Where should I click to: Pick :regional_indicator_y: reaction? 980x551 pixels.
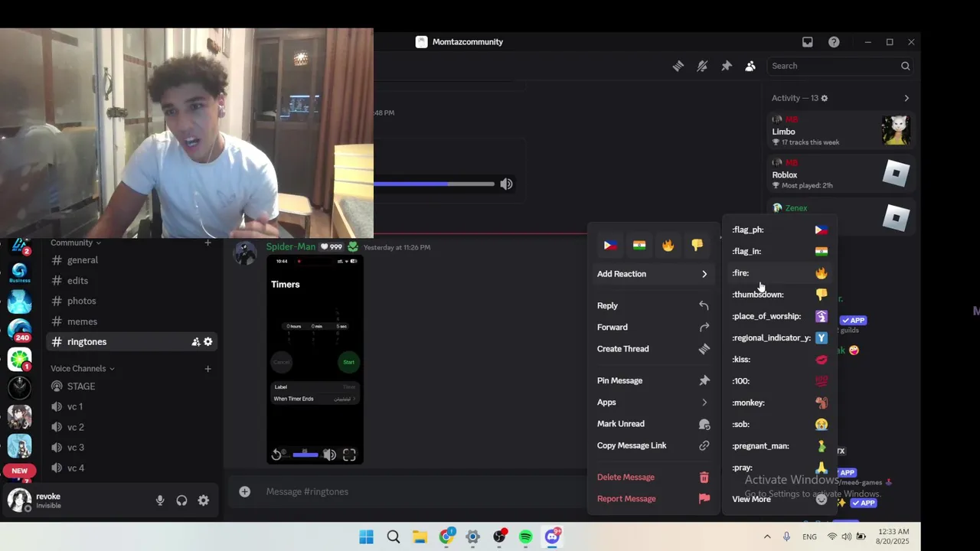[x=779, y=337]
